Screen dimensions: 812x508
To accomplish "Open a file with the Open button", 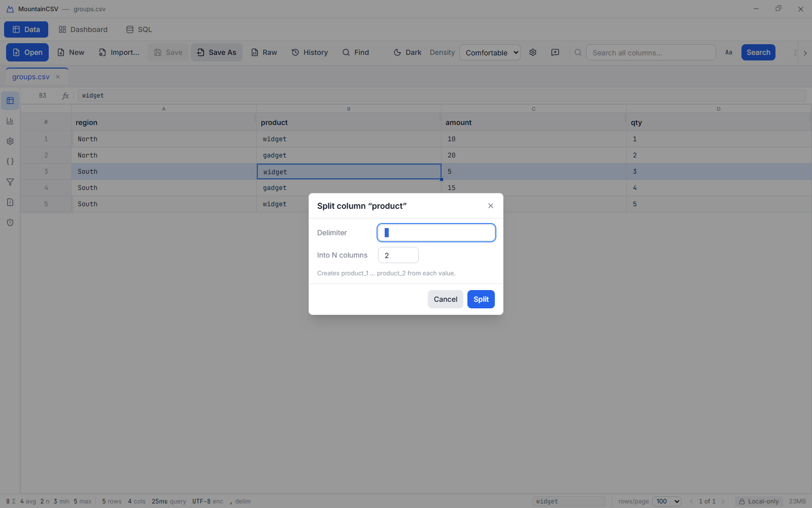I will [27, 52].
